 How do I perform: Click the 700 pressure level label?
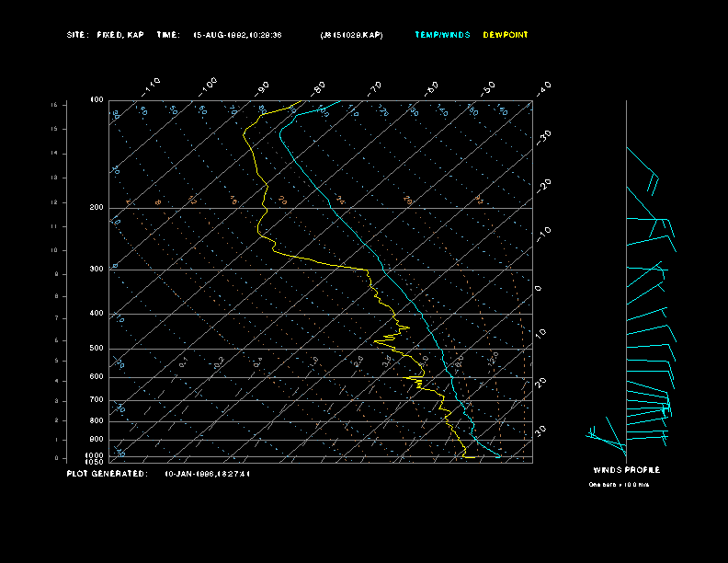97,400
